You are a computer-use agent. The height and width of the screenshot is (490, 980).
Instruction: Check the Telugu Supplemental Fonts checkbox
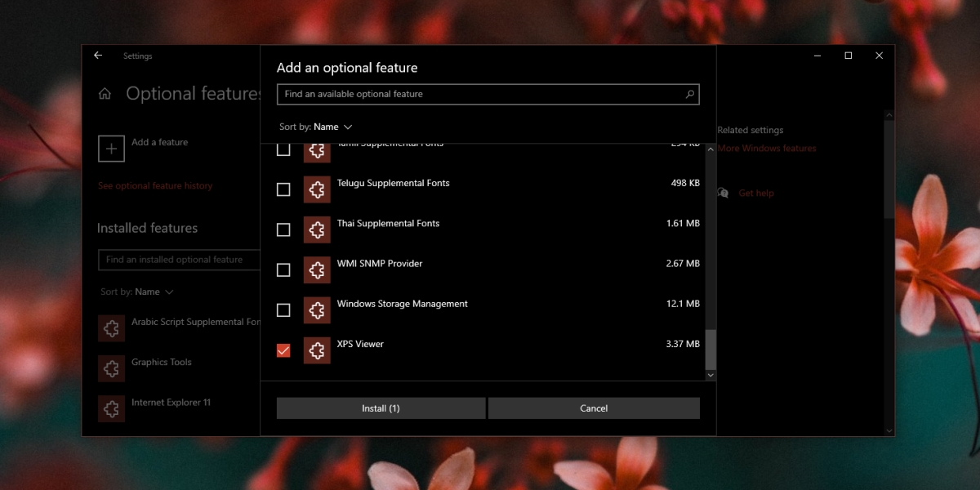pyautogui.click(x=283, y=189)
